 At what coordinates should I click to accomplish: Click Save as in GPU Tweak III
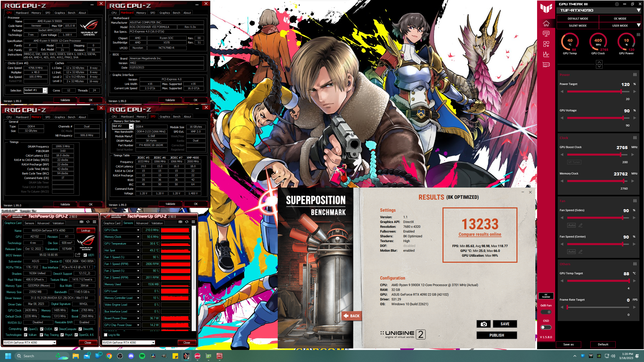coord(569,344)
